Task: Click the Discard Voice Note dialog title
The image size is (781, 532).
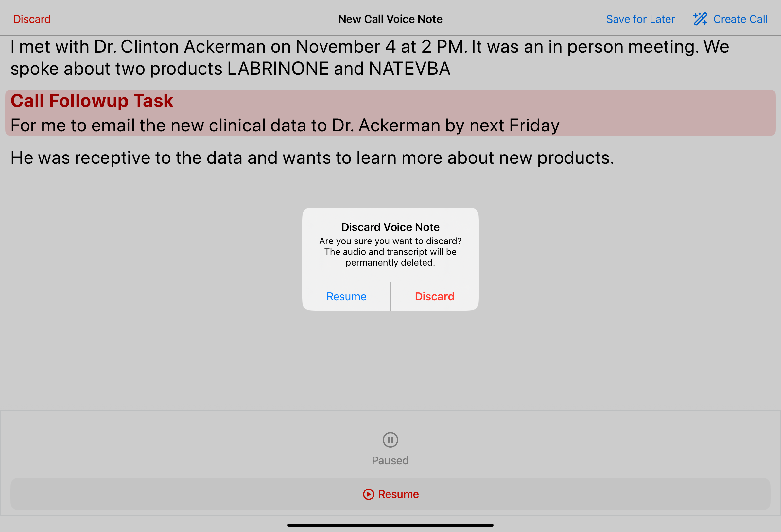Action: point(390,227)
